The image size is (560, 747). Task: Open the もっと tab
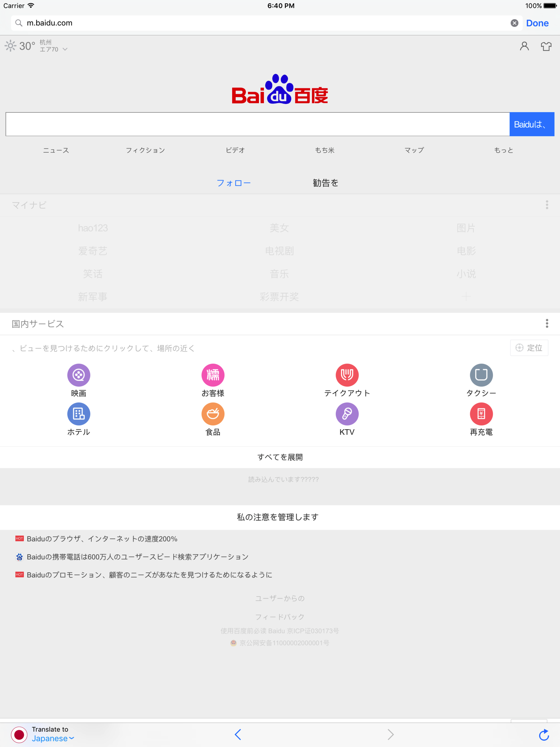click(504, 150)
